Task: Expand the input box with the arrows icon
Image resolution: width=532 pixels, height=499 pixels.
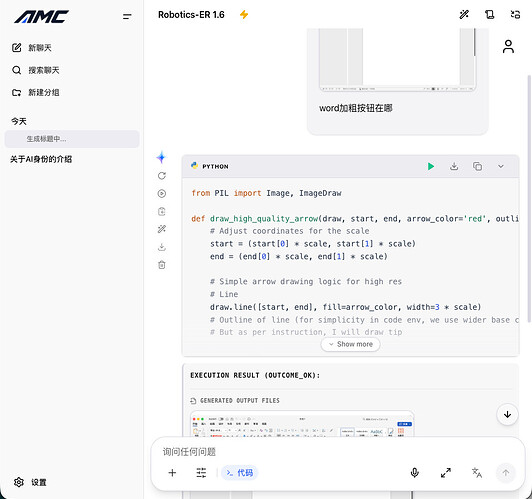Action: [x=446, y=473]
